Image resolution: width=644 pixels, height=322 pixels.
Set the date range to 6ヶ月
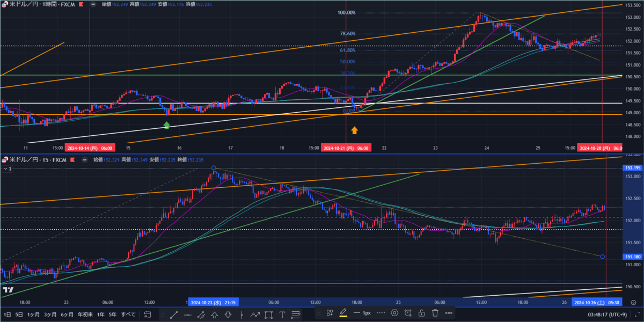click(67, 314)
